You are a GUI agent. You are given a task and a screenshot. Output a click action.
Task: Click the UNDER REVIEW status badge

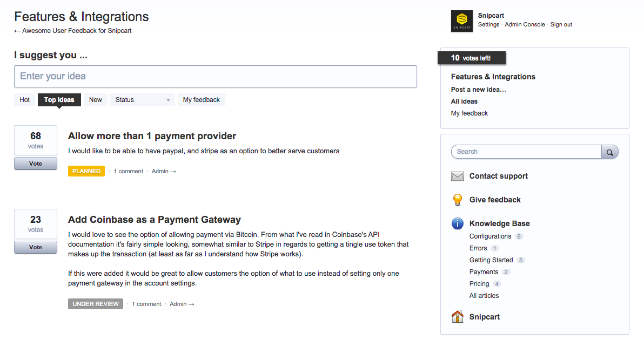[96, 304]
